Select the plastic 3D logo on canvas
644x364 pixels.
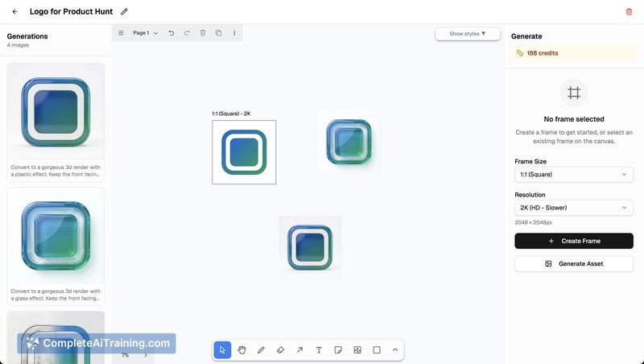tap(310, 247)
